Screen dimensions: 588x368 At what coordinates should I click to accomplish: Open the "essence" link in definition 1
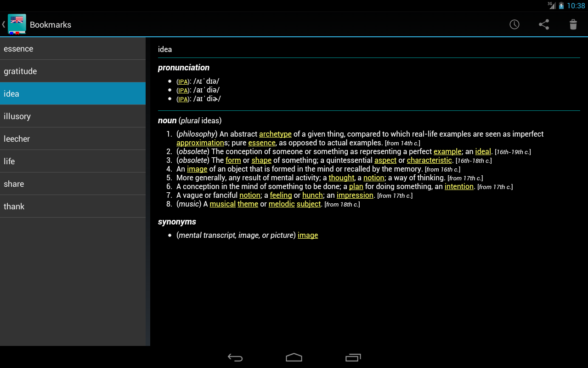point(262,143)
